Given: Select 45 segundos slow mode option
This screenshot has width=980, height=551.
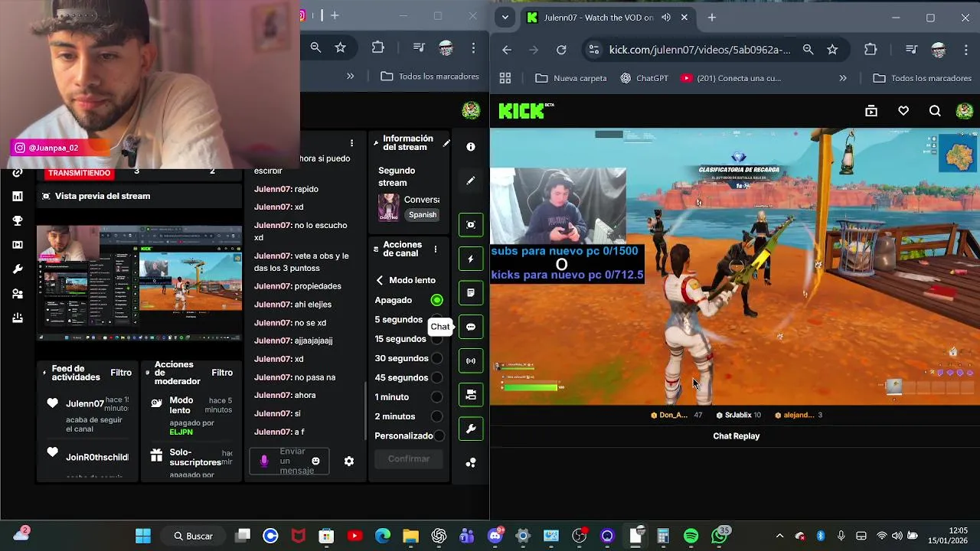Looking at the screenshot, I should point(436,377).
